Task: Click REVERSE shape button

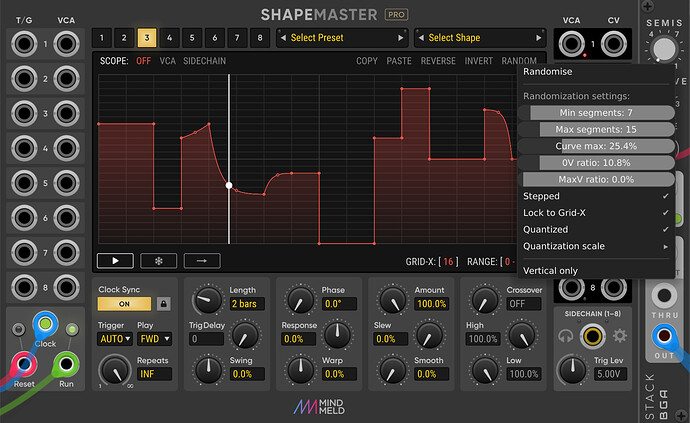Action: point(438,61)
